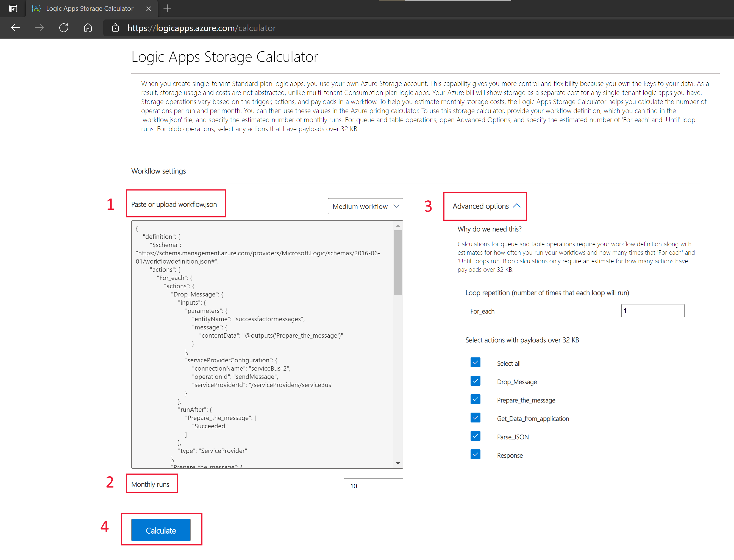Click the browser forward arrow
The image size is (734, 560).
click(39, 28)
